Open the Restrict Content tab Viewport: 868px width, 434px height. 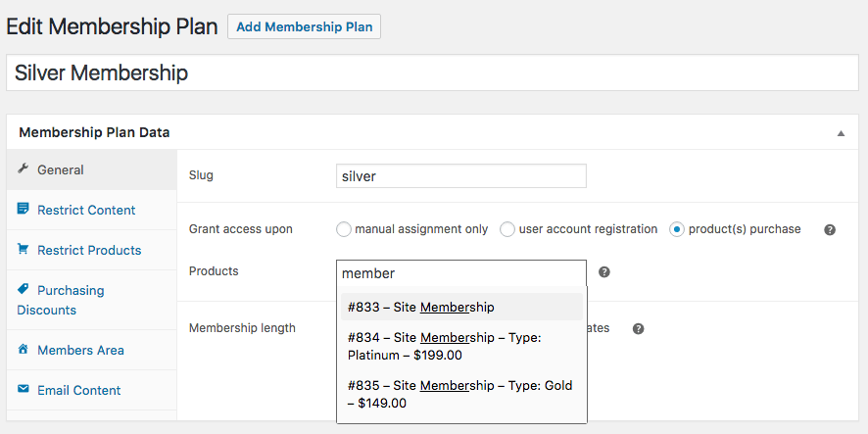(86, 210)
